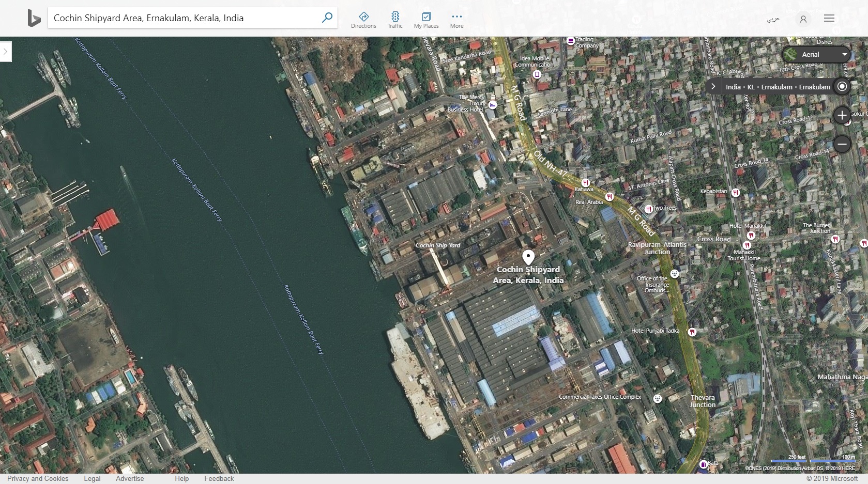Click Hotel Punjabi Tadka restaurant icon
Image resolution: width=868 pixels, height=484 pixels.
(692, 332)
